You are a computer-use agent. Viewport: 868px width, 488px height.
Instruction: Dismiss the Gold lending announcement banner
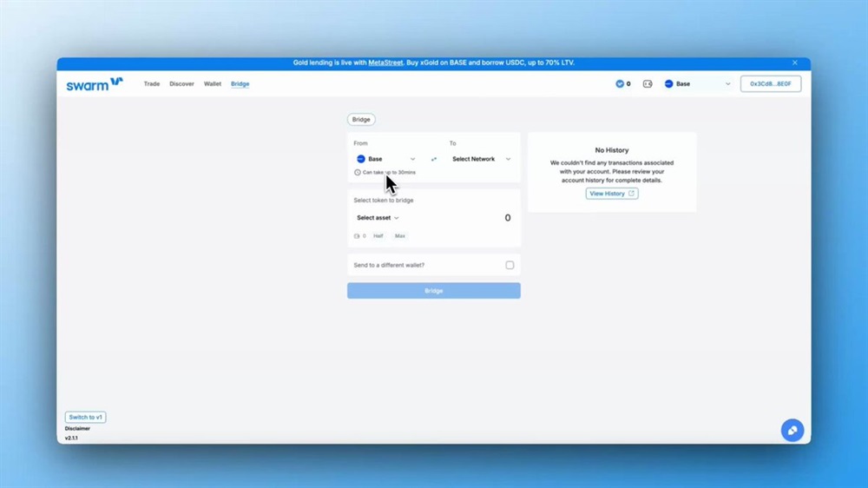coord(794,63)
